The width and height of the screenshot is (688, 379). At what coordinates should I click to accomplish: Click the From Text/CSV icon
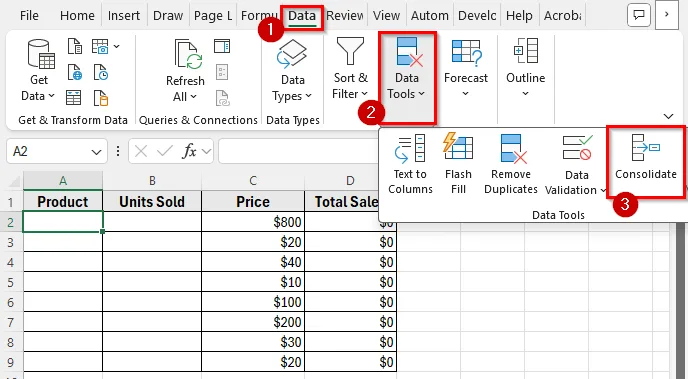(75, 46)
